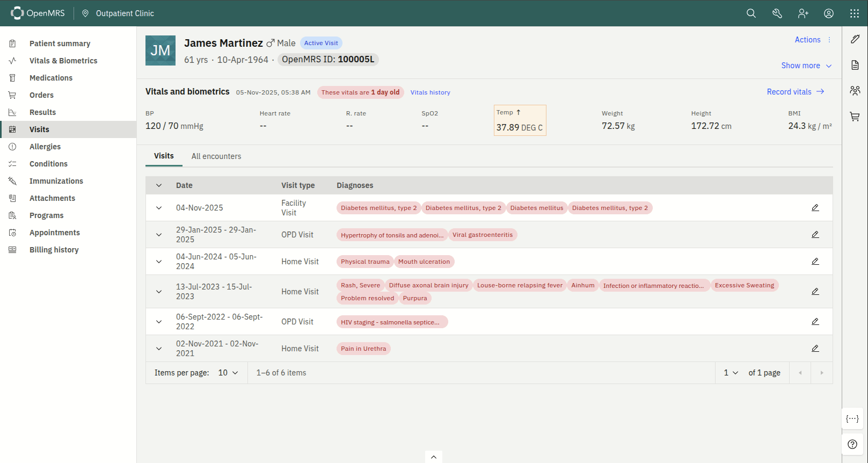The width and height of the screenshot is (868, 463).
Task: Click the JM patient avatar thumbnail
Action: tap(161, 50)
